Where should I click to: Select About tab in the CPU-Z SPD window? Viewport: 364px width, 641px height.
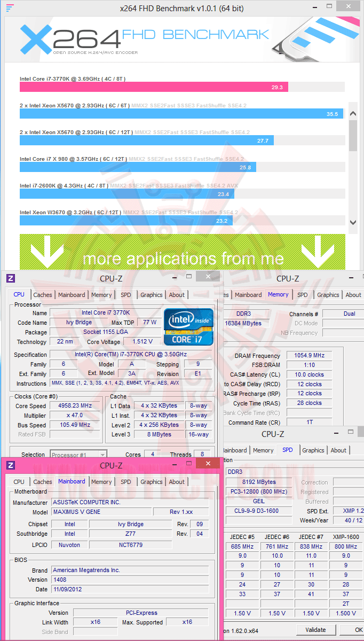(338, 450)
